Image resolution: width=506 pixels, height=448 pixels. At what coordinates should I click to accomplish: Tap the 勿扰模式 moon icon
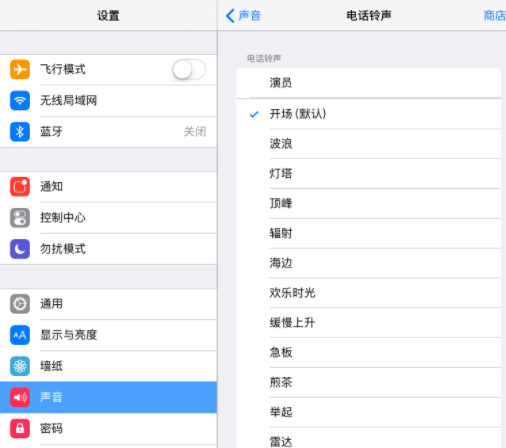[x=20, y=249]
